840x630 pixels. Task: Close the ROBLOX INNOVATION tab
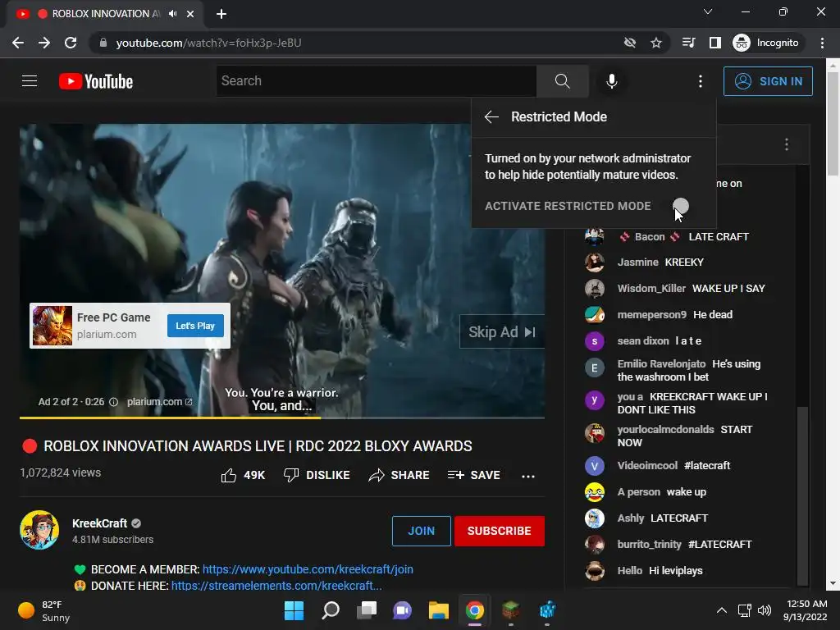pyautogui.click(x=190, y=14)
